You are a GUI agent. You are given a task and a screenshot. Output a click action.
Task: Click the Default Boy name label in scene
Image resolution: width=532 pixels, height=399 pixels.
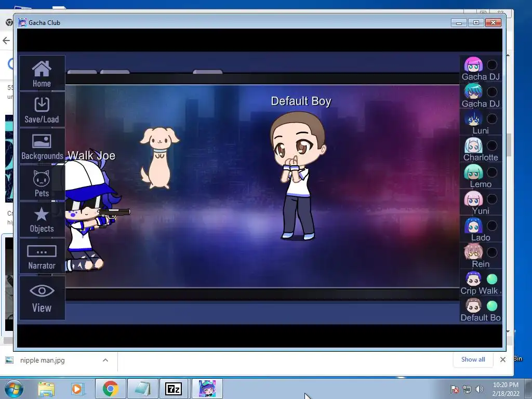301,101
